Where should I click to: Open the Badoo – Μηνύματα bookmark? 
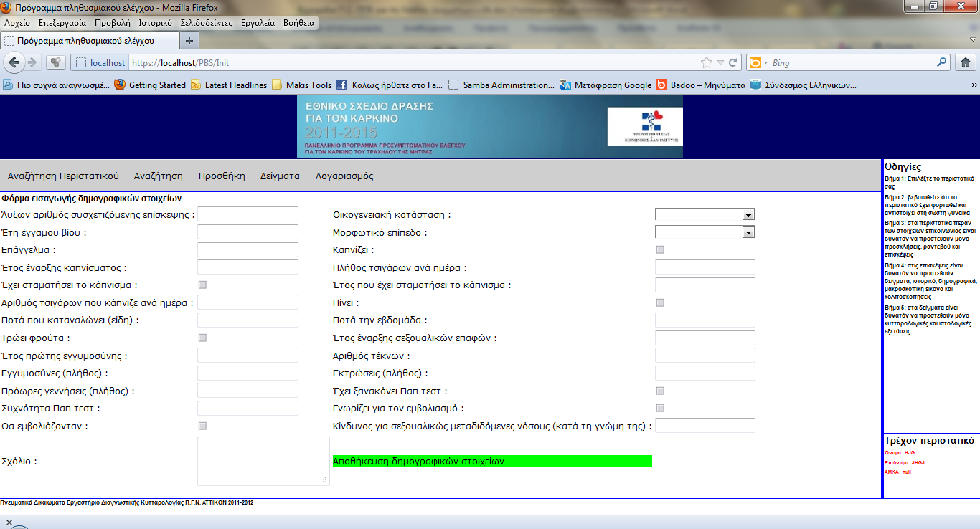[x=700, y=85]
